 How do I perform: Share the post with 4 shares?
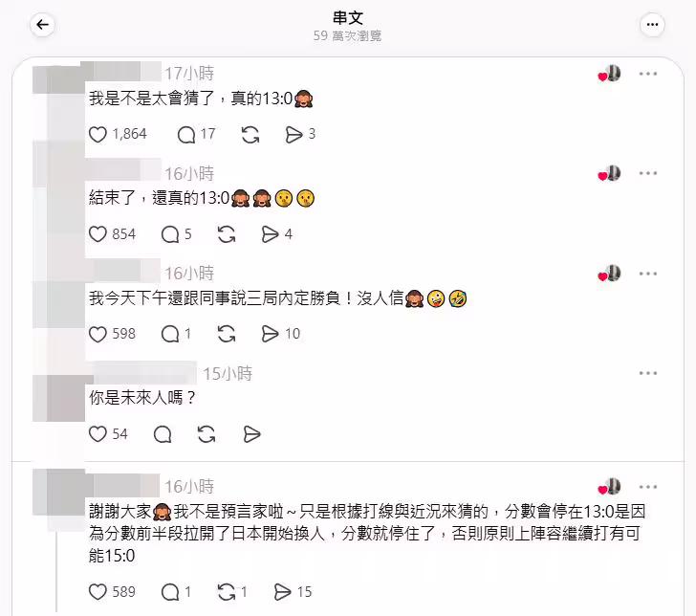[270, 234]
